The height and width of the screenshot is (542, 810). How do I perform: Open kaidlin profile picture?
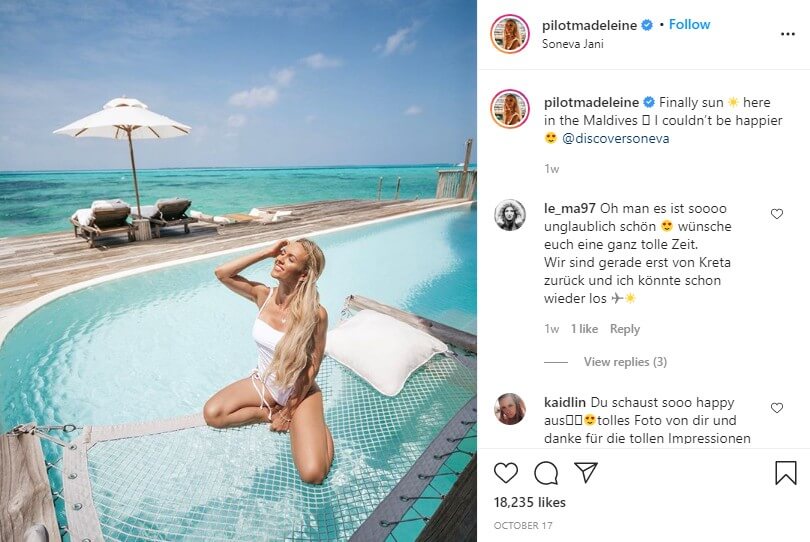tap(510, 409)
